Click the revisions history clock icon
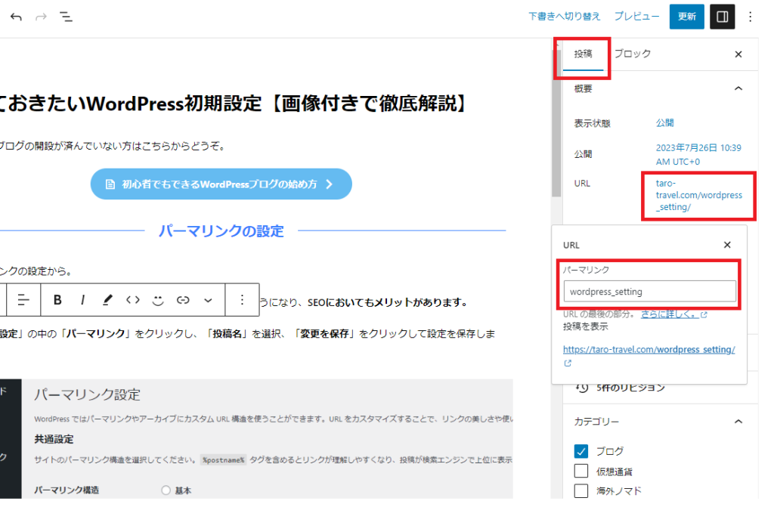Image resolution: width=774 pixels, height=532 pixels. [x=582, y=388]
